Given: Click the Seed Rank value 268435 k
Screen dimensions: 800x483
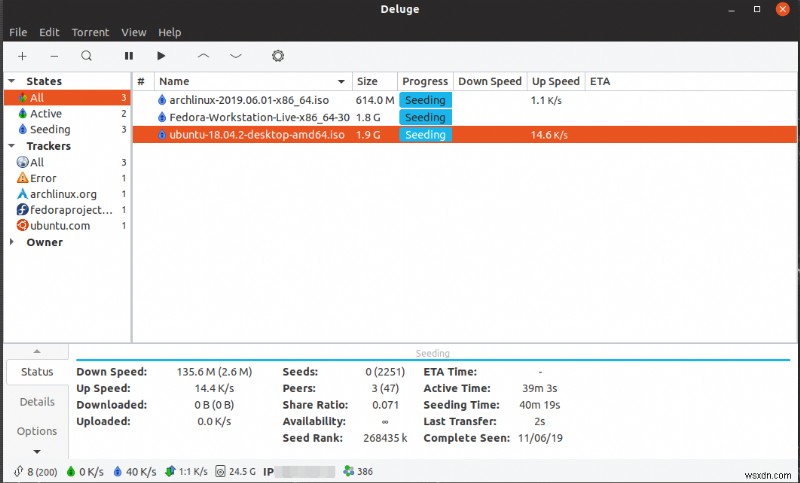Looking at the screenshot, I should (385, 438).
